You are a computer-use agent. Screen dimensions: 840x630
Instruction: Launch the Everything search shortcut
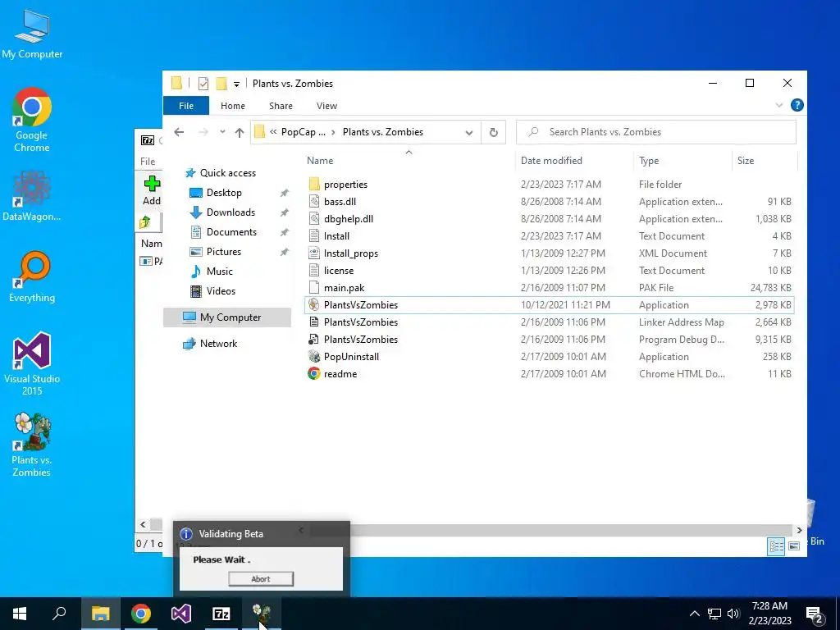pos(32,277)
